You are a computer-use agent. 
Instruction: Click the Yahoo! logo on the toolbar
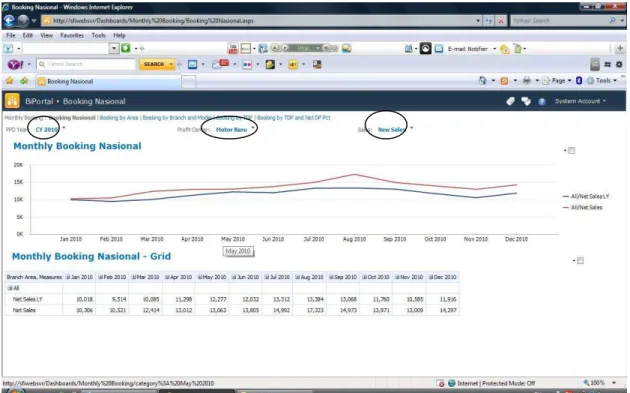pos(15,64)
